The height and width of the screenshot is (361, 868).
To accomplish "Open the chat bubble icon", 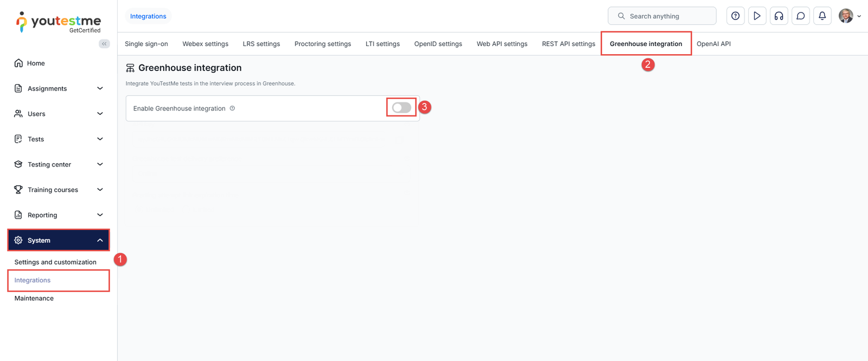I will [800, 16].
